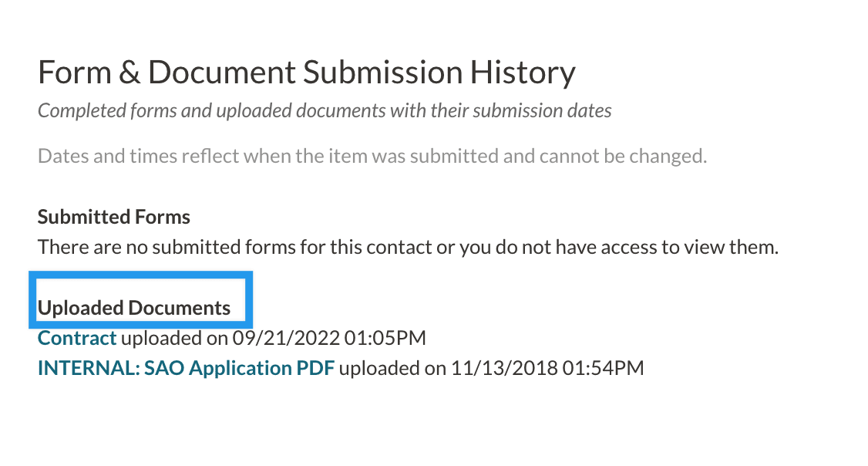Open the Contract document link
This screenshot has width=868, height=466.
pos(77,338)
